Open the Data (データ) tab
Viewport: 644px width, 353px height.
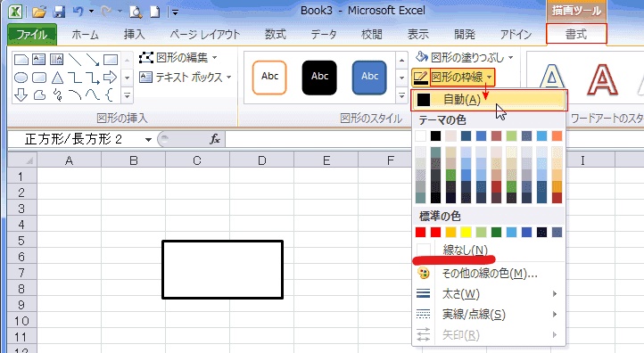(x=324, y=35)
